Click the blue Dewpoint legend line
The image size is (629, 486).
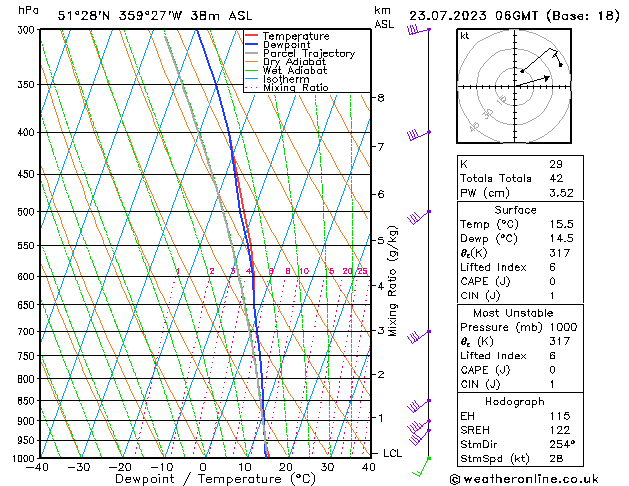tap(251, 44)
